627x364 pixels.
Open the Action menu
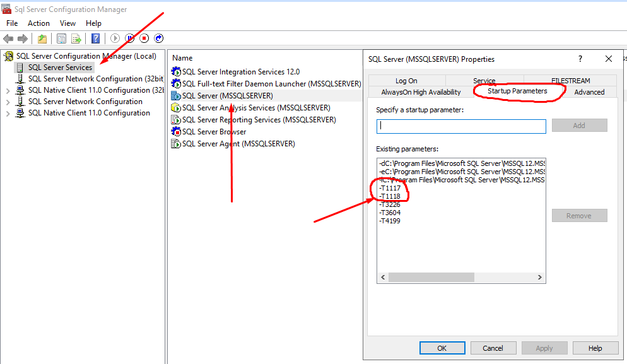[x=38, y=23]
